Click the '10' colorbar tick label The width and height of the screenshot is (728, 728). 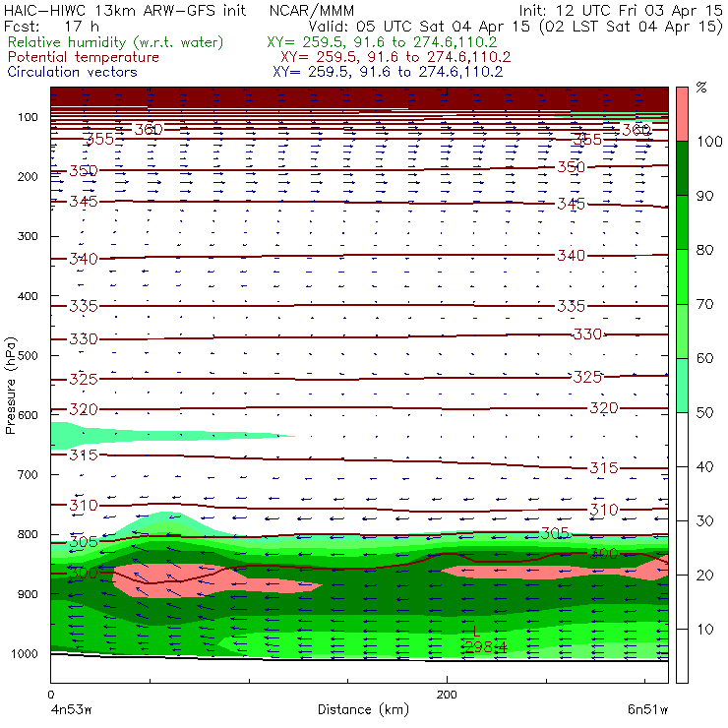[704, 630]
